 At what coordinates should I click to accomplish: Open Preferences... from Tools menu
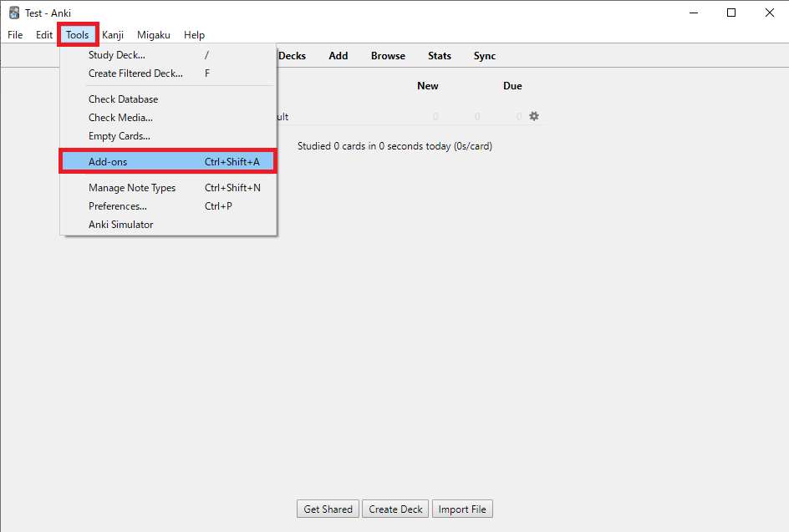[118, 206]
